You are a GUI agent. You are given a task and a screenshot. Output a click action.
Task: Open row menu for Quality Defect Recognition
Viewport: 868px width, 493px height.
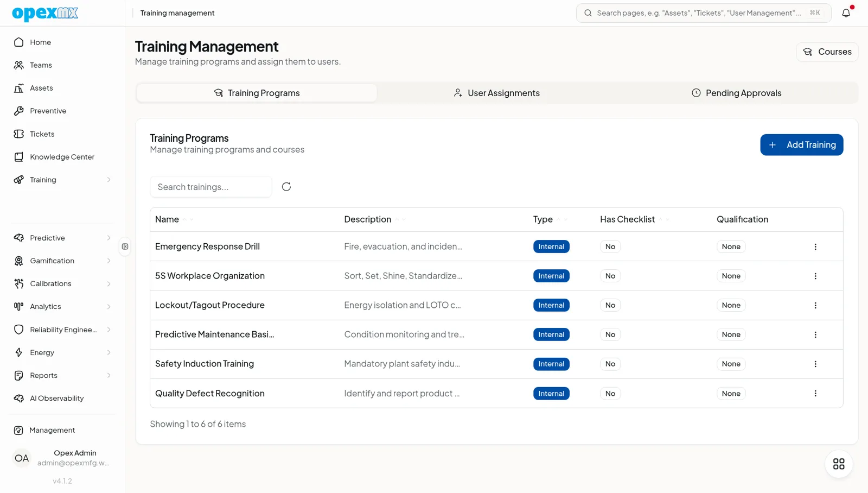[815, 393]
